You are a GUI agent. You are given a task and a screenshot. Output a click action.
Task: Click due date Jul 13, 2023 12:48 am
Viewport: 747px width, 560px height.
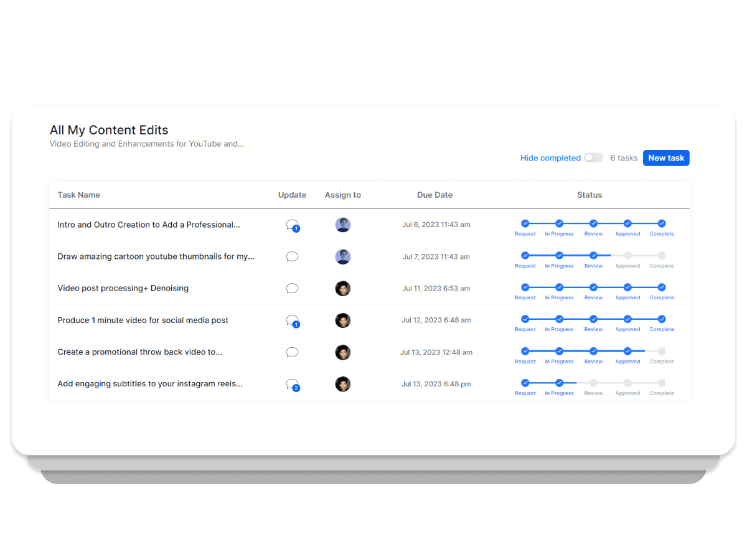(x=436, y=352)
